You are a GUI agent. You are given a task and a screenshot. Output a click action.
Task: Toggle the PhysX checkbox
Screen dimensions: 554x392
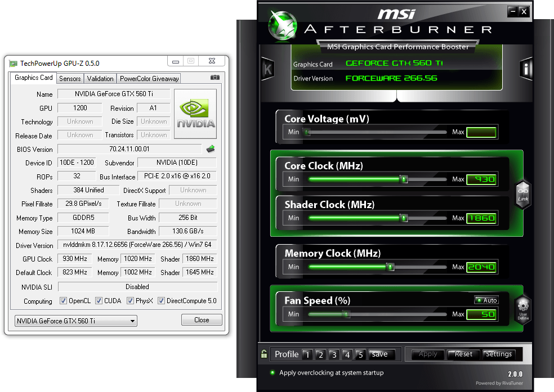130,301
